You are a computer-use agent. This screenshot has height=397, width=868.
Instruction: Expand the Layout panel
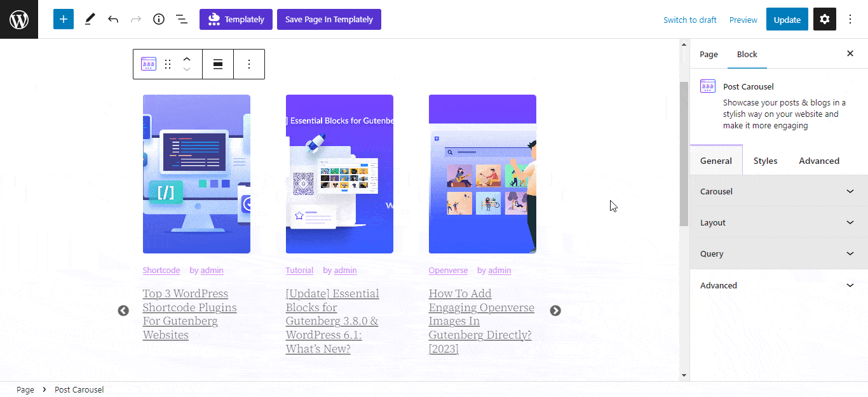779,222
